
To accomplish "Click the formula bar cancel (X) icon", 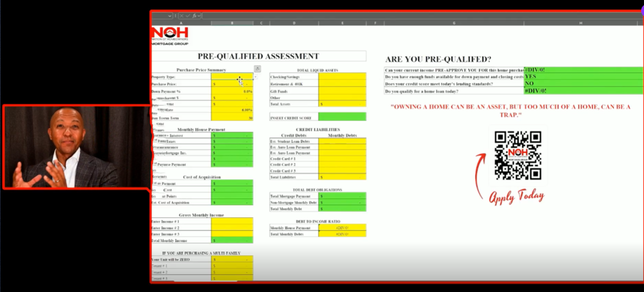I will coord(181,16).
